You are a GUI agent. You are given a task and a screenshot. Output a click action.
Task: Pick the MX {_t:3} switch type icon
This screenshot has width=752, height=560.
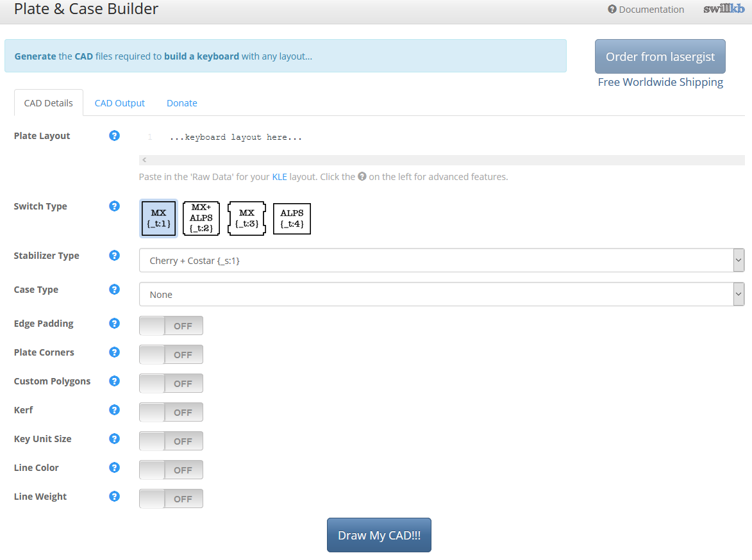247,218
